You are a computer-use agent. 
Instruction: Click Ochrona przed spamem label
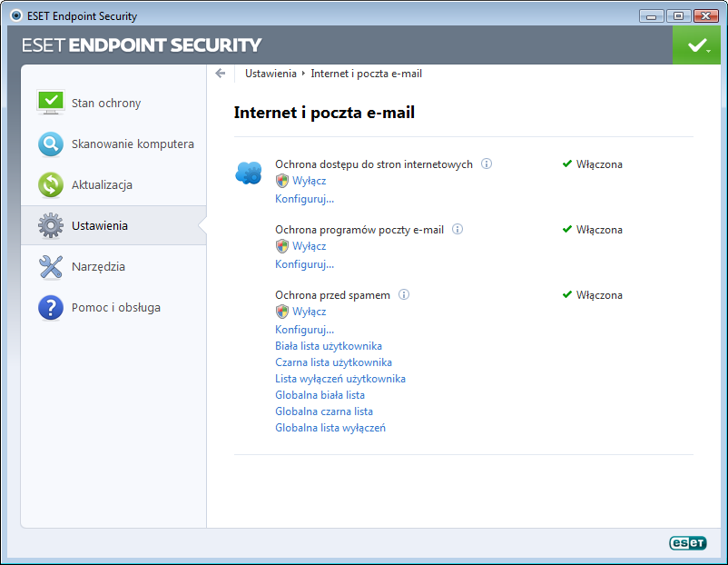coord(332,295)
